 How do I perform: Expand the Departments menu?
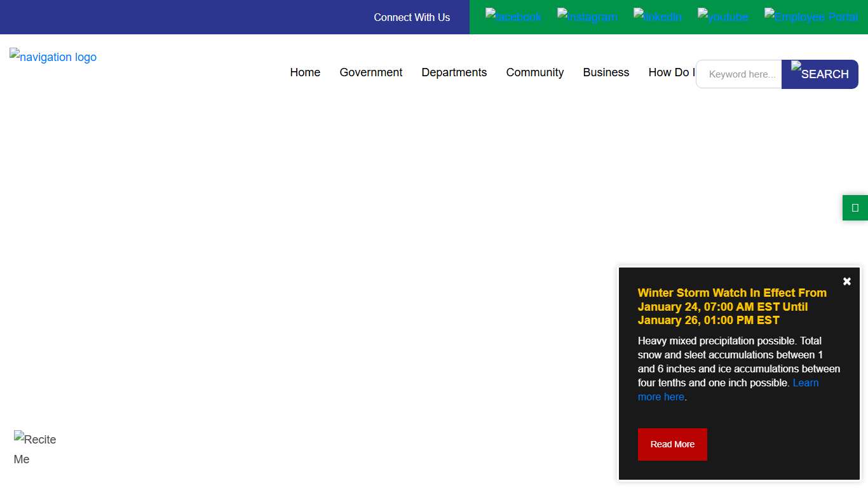454,72
